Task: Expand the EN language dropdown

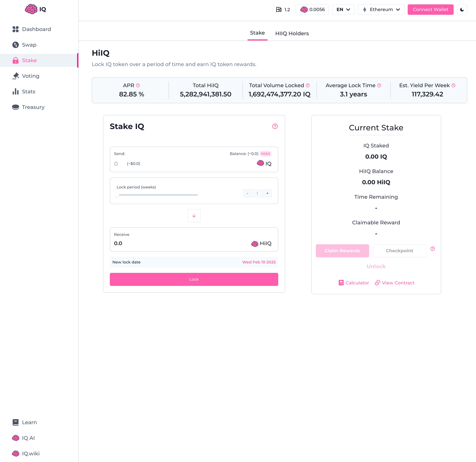Action: (x=343, y=9)
